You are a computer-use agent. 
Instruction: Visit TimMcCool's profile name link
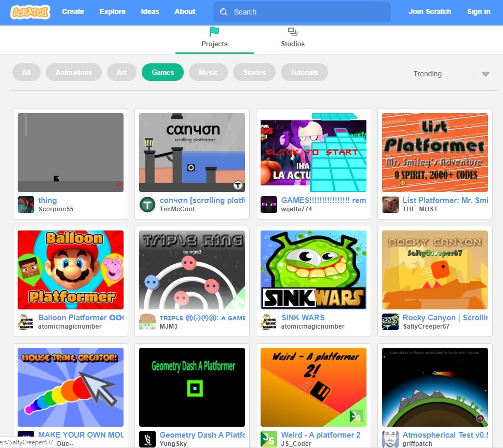(177, 209)
